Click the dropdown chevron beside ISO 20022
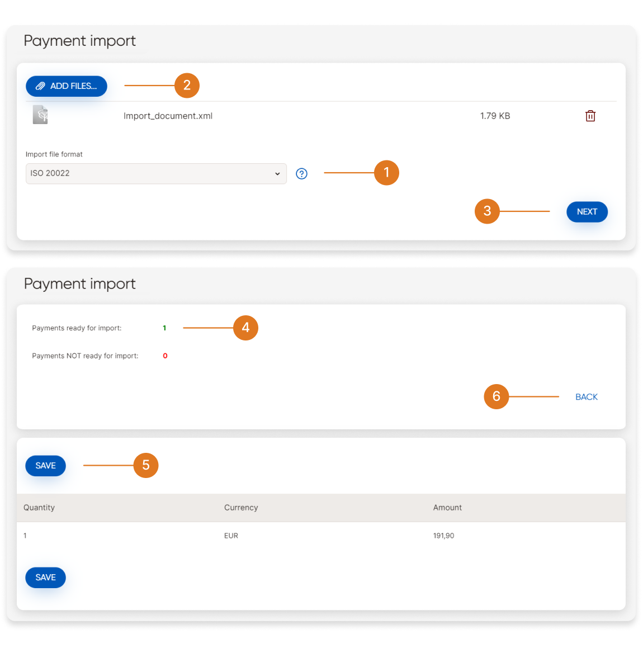The image size is (643, 672). [277, 174]
